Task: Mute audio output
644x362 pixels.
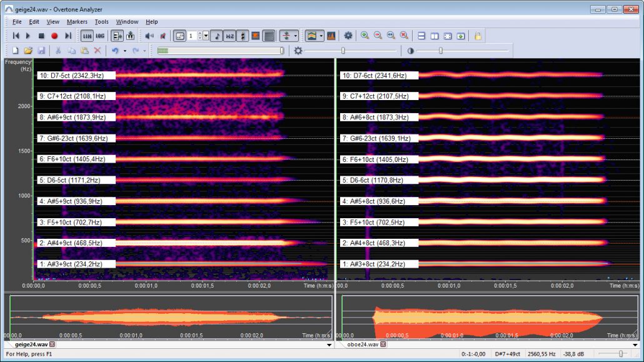Action: [x=161, y=36]
